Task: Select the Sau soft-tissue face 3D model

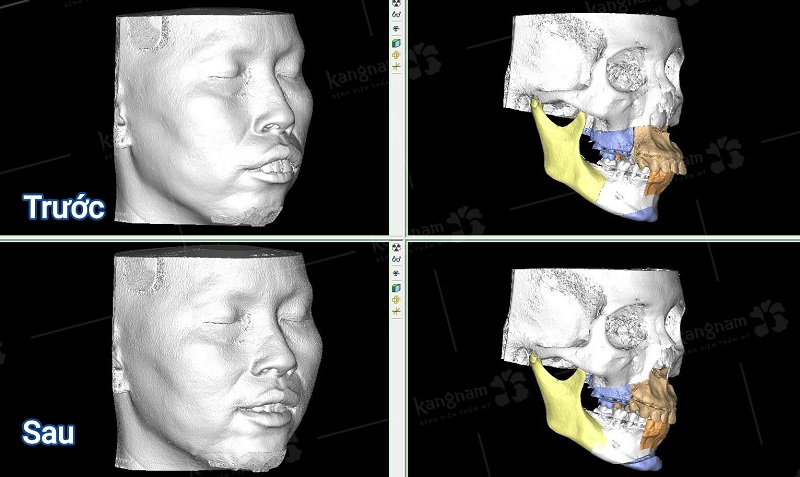Action: click(217, 359)
